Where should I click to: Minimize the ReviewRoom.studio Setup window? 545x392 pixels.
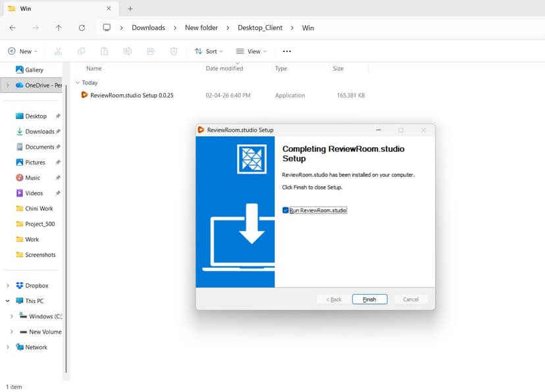[x=378, y=130]
